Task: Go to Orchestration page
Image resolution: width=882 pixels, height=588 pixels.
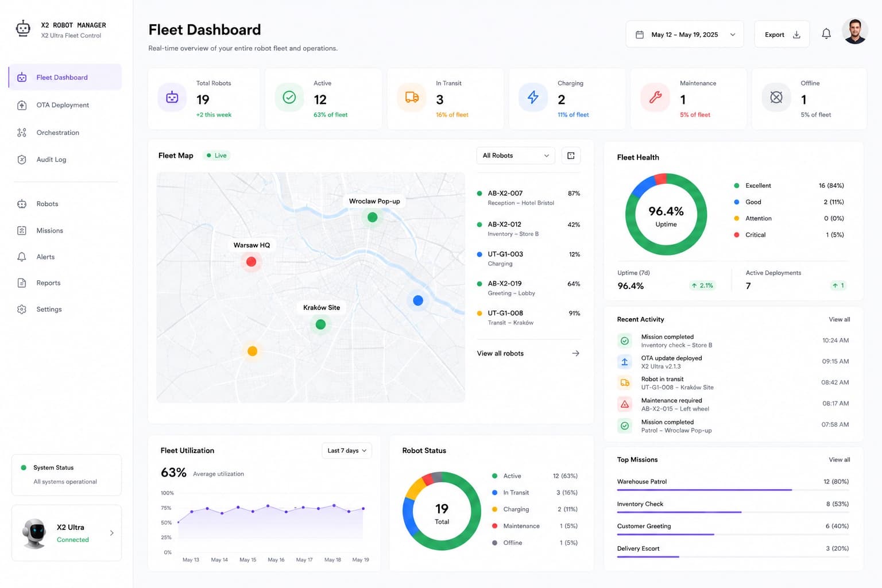Action: 57,133
